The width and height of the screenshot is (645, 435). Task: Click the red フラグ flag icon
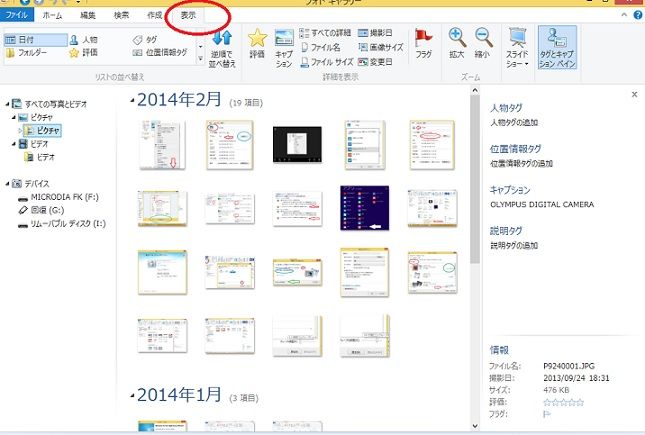point(424,44)
